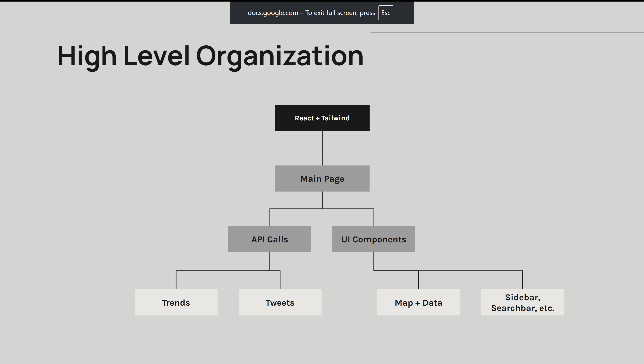
Task: Click vertical connector above Map + Data box
Action: [419, 280]
